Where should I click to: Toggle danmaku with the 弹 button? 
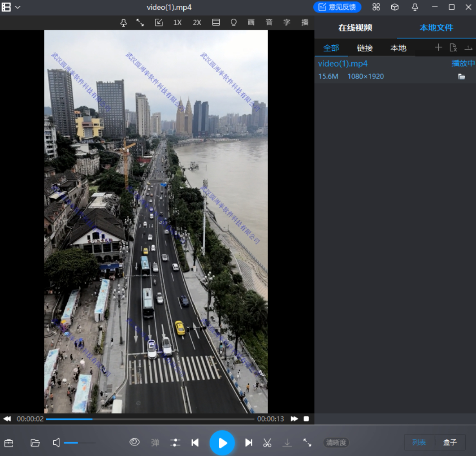155,443
